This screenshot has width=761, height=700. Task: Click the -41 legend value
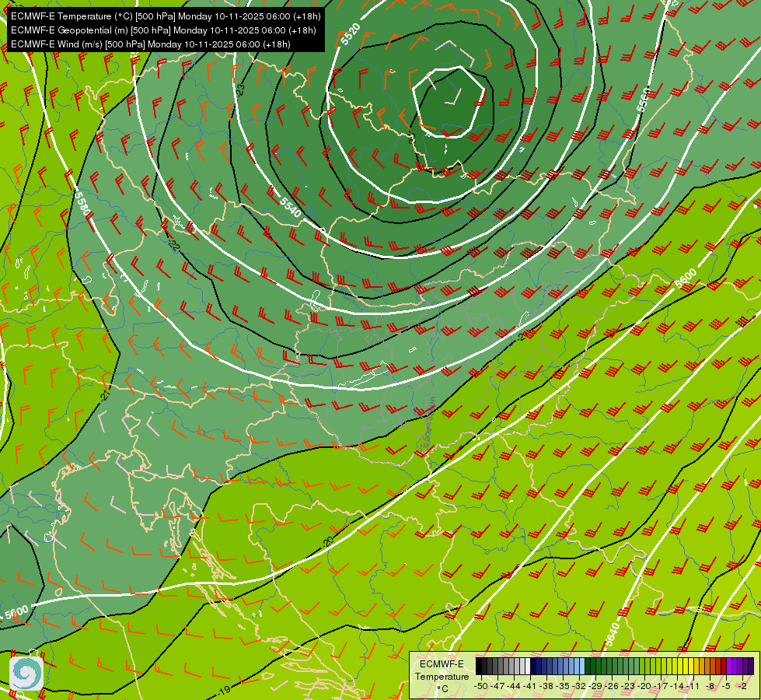click(x=530, y=687)
